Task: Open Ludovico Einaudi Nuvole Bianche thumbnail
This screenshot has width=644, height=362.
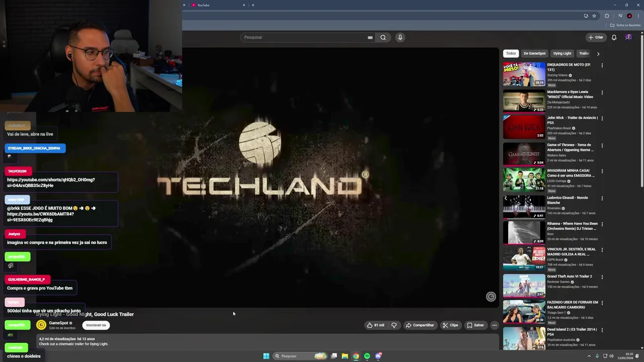Action: (x=524, y=207)
